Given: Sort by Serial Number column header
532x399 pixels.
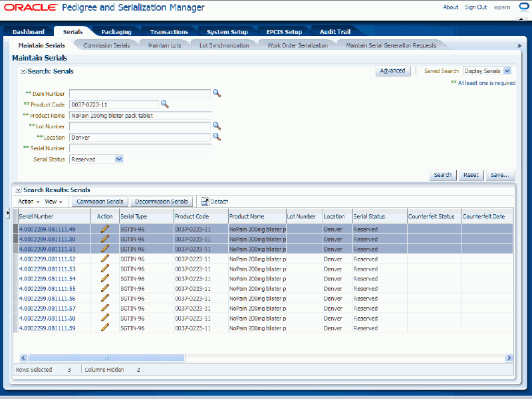Looking at the screenshot, I should coord(55,217).
